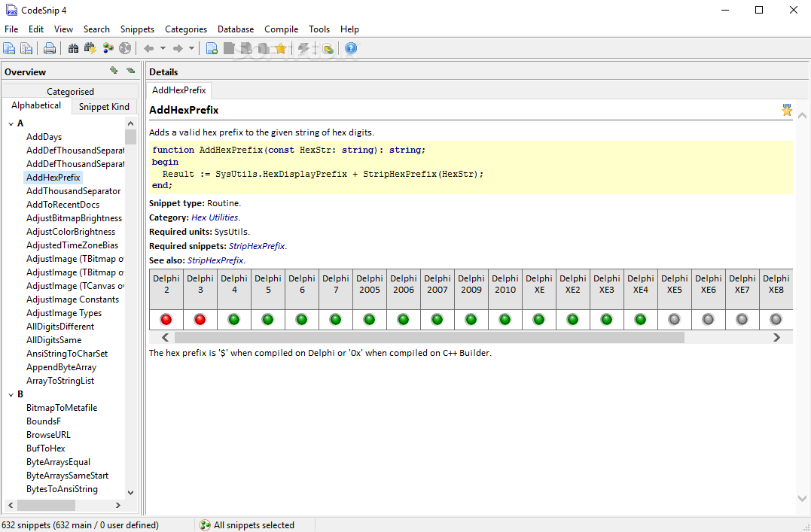
Task: Select BrowseURL in the snippet tree
Action: click(49, 435)
